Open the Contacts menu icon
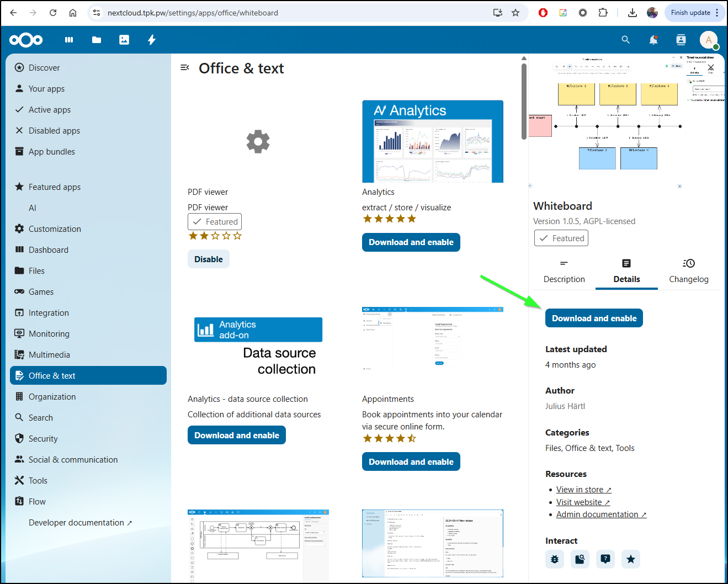The width and height of the screenshot is (728, 584). click(x=681, y=40)
